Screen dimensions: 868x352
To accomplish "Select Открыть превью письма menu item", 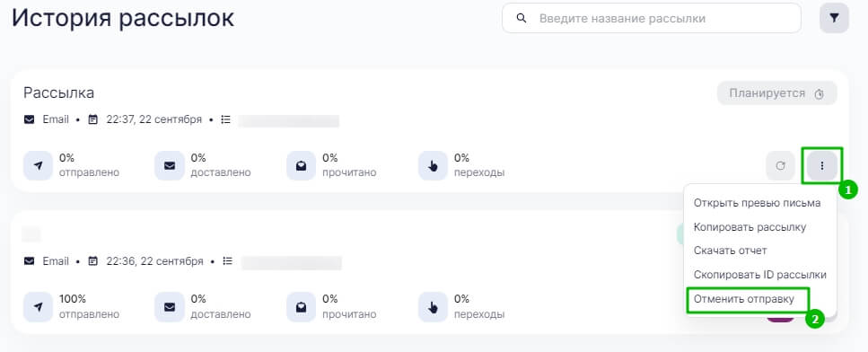I will 758,203.
